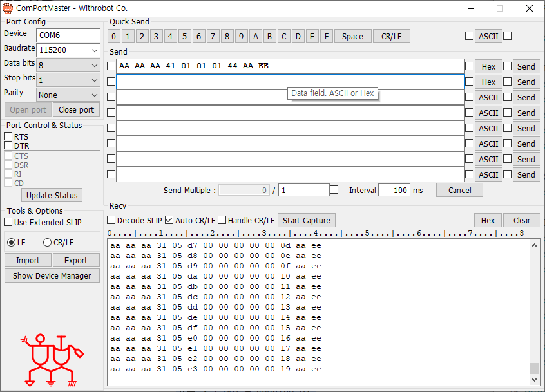Click ASCII mode button on third send row

(x=488, y=97)
